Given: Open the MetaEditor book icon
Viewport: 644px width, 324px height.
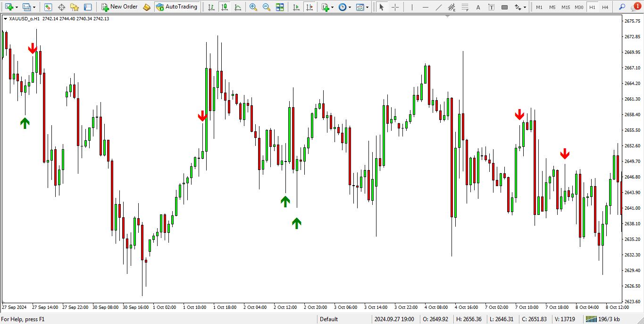Looking at the screenshot, I should point(147,7).
